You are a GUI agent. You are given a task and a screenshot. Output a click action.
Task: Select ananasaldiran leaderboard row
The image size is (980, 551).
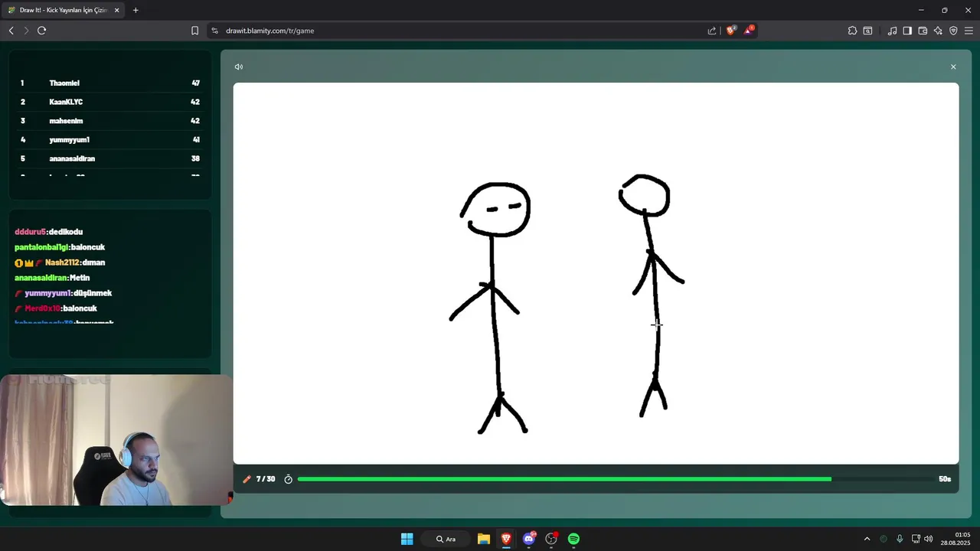pyautogui.click(x=109, y=158)
